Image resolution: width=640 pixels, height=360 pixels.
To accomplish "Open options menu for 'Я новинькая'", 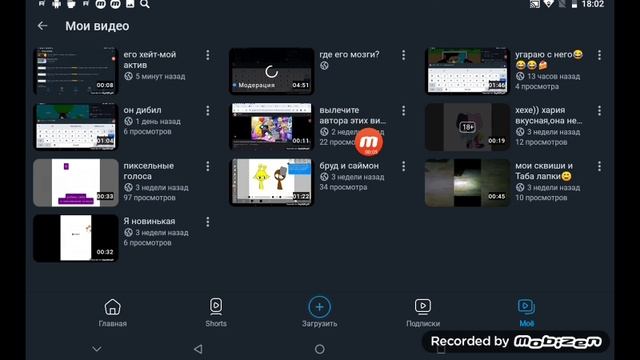I will pyautogui.click(x=208, y=222).
